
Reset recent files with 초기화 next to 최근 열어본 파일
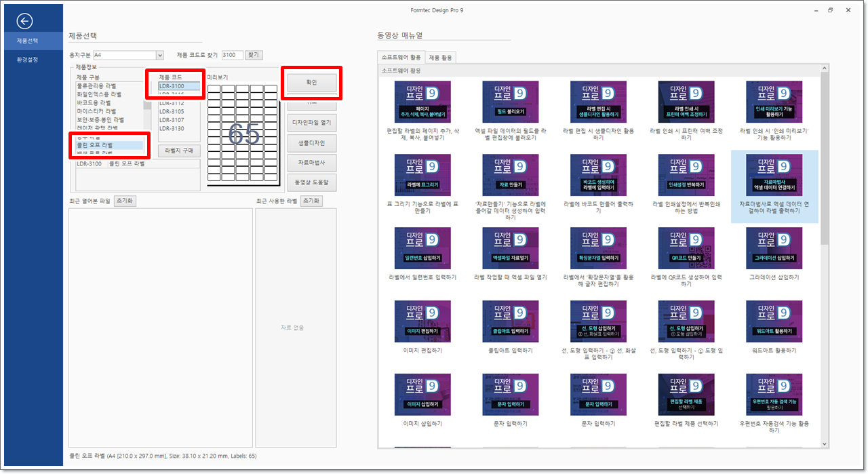coord(125,201)
